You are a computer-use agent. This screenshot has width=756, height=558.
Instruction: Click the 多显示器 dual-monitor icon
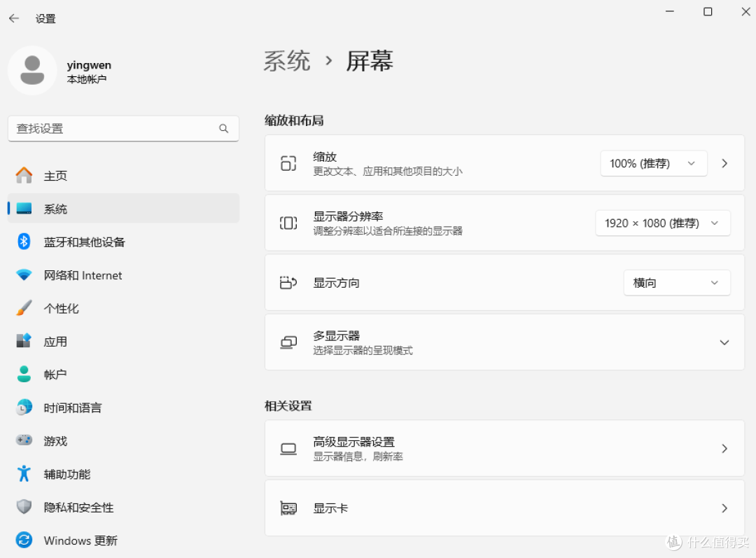(288, 342)
